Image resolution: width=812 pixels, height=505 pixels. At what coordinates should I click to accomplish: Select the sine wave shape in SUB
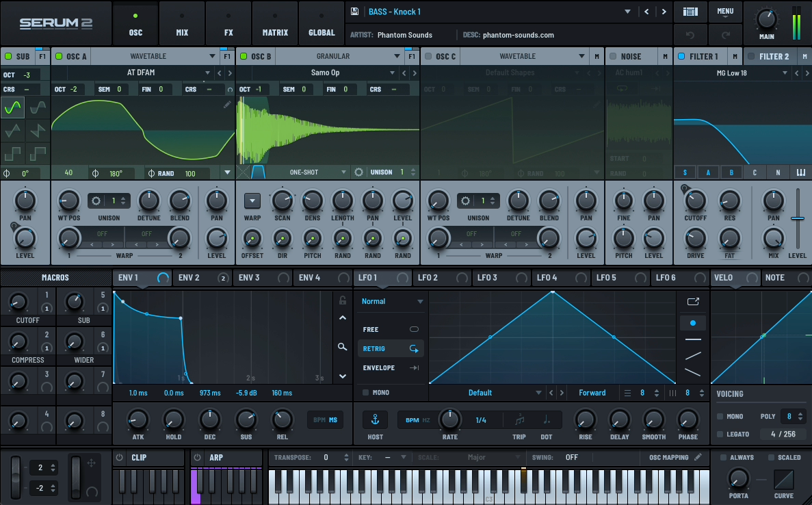coord(13,107)
